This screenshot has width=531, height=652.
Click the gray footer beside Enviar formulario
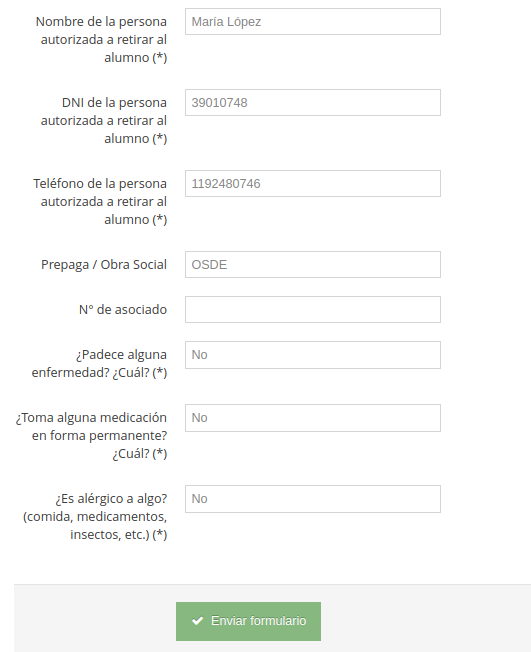pyautogui.click(x=424, y=620)
